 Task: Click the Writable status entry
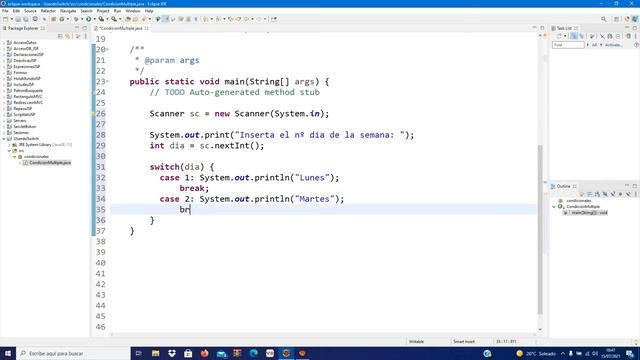[416, 342]
